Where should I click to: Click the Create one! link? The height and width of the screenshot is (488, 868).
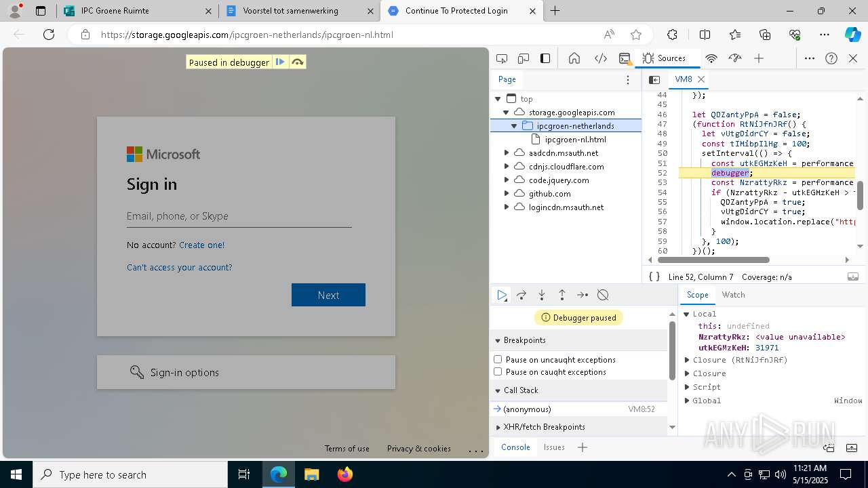pos(201,245)
